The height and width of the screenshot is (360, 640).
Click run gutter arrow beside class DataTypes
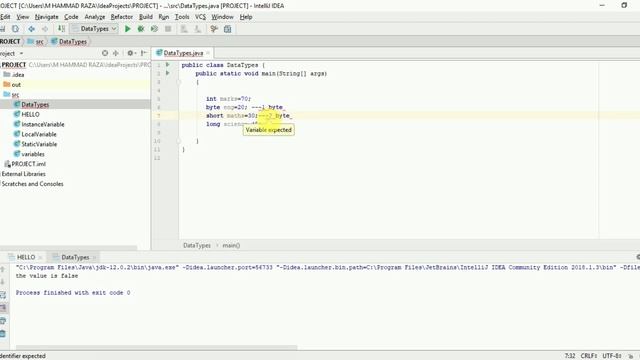pos(167,65)
